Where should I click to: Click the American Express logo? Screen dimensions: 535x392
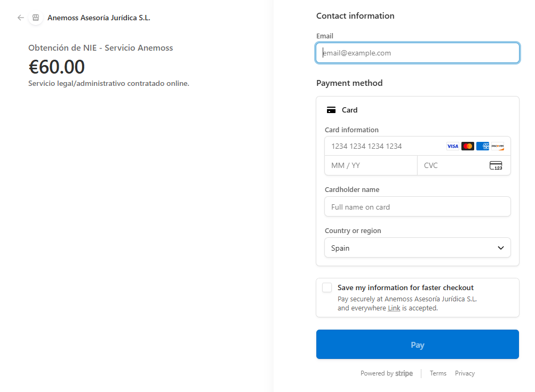click(483, 146)
